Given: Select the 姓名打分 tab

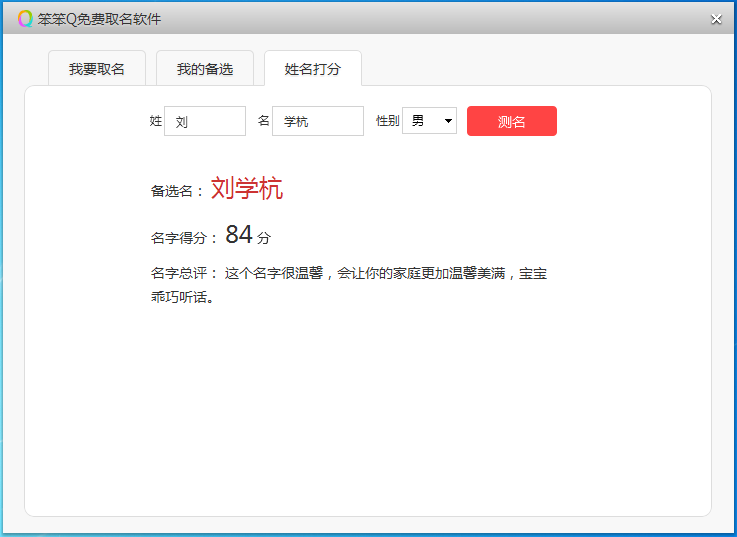Looking at the screenshot, I should pos(313,69).
